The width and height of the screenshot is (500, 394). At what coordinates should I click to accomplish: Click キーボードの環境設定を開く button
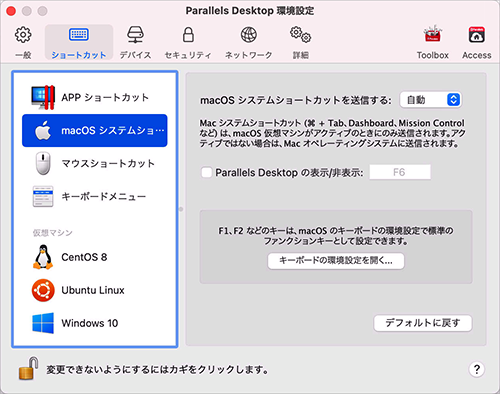336,261
